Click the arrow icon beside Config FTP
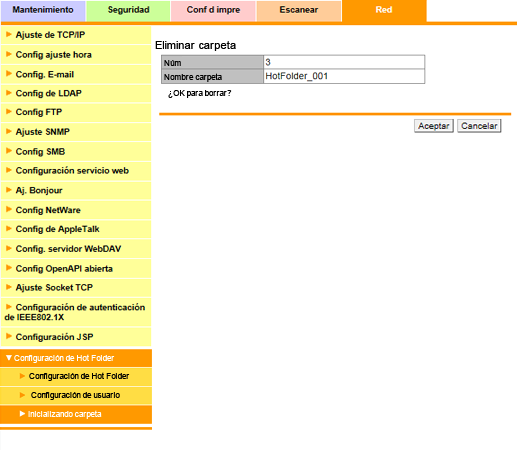Image resolution: width=517 pixels, height=450 pixels. (x=9, y=112)
